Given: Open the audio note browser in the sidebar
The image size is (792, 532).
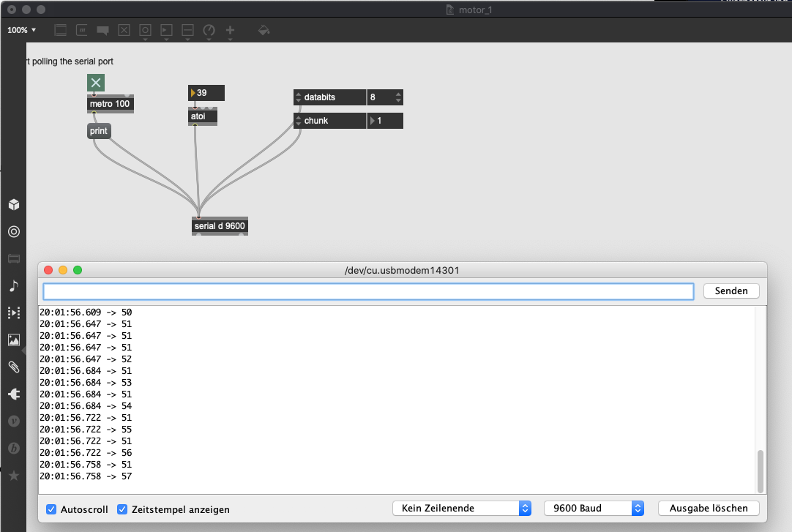Looking at the screenshot, I should tap(14, 285).
